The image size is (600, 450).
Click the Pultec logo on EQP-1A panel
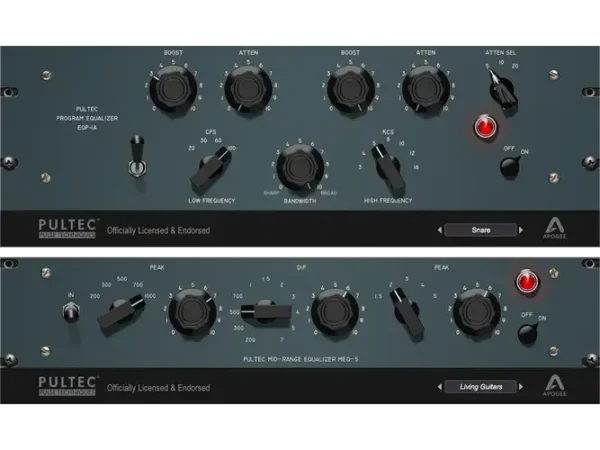tap(68, 228)
